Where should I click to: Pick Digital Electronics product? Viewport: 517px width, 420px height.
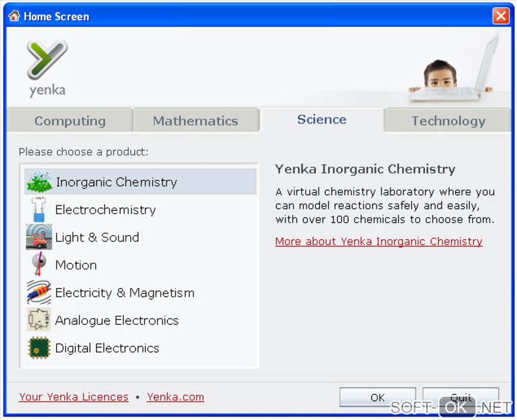140,348
